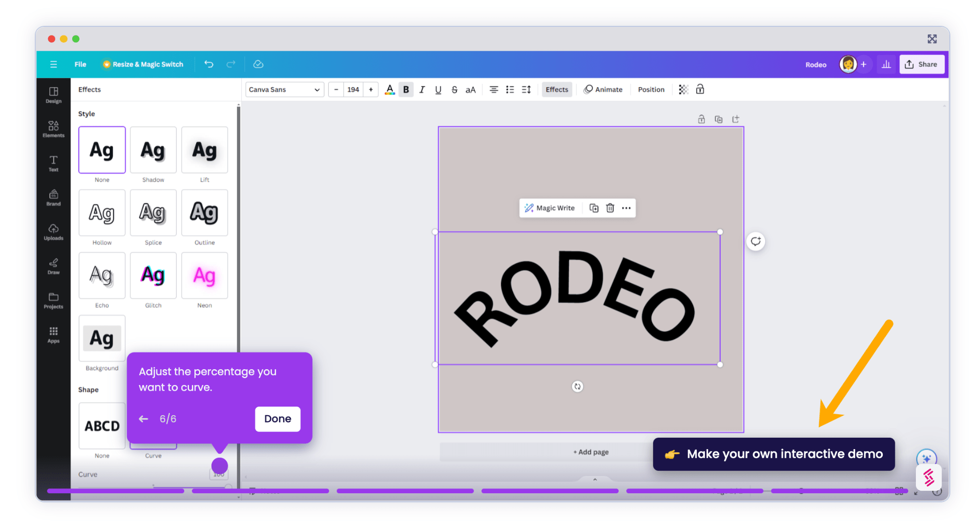Open the Position tab in toolbar
Screen dimensions: 980x532
click(x=651, y=90)
